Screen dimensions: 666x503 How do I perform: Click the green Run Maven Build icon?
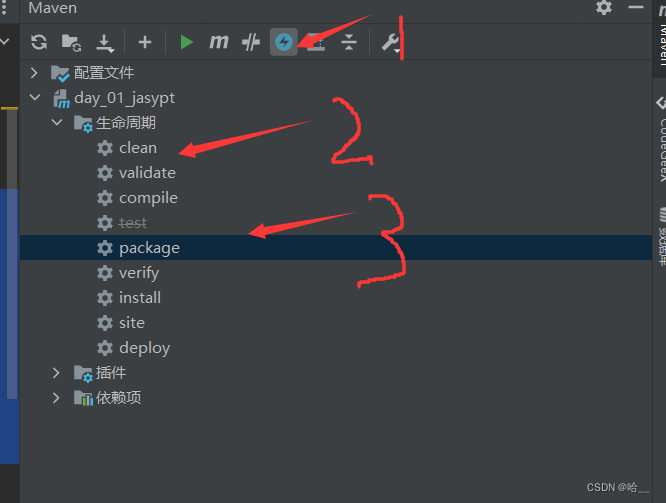186,42
